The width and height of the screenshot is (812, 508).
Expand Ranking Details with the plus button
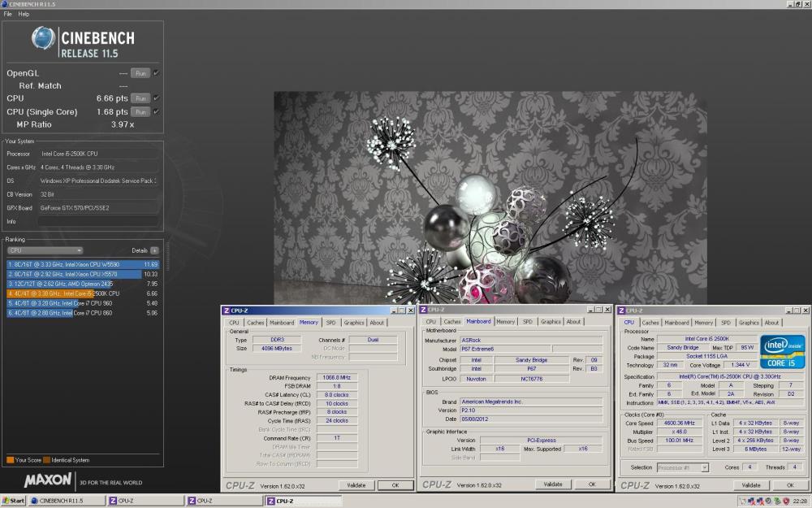(155, 250)
